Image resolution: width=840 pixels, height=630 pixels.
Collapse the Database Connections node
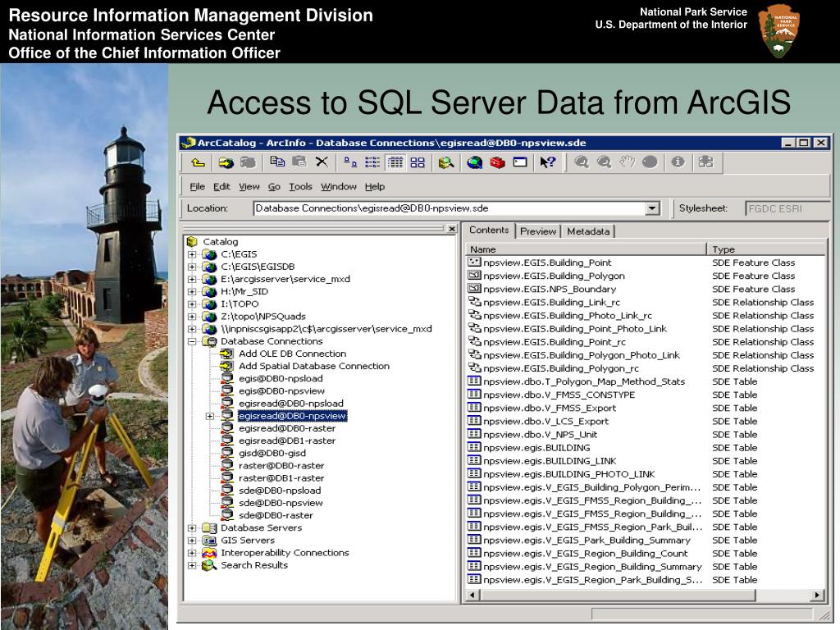click(192, 341)
